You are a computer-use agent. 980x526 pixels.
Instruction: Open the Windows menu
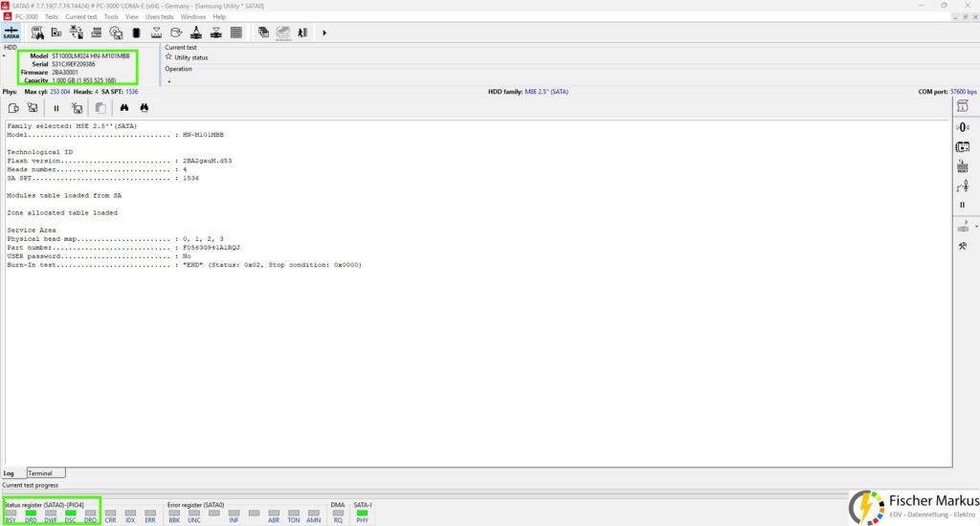tap(193, 17)
